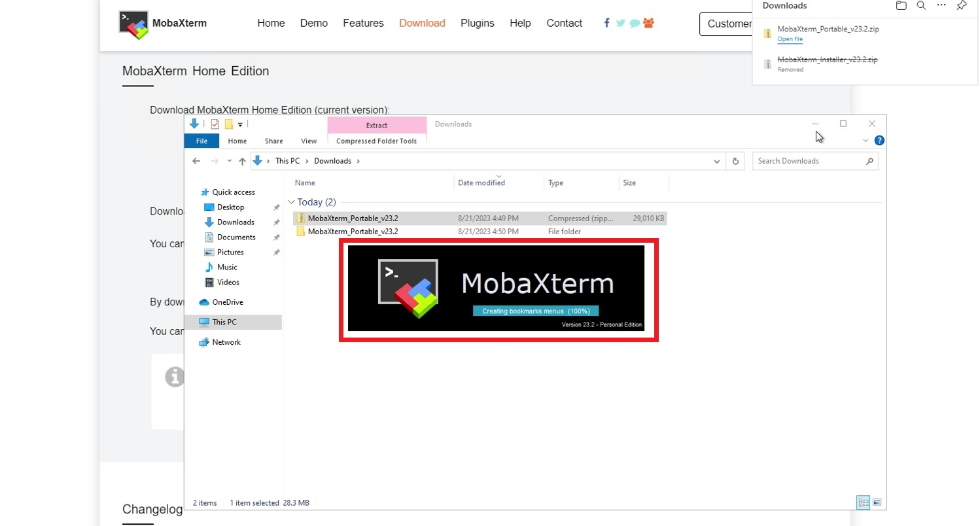Expand address bar history dropdown

click(718, 161)
